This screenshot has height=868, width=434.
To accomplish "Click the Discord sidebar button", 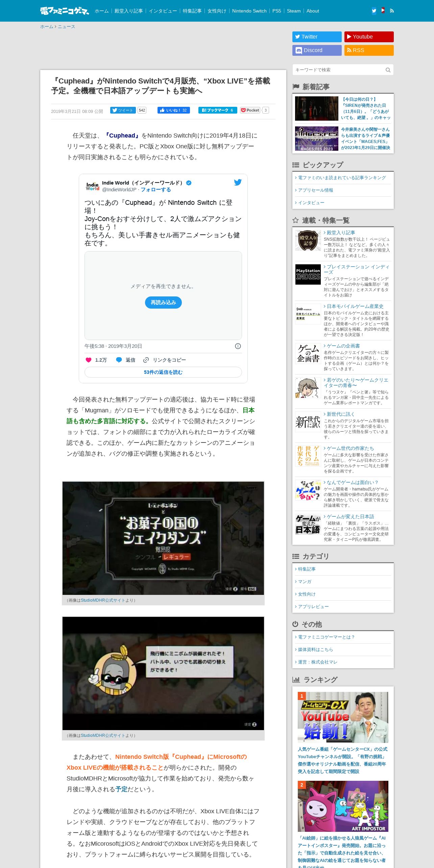I will [317, 50].
